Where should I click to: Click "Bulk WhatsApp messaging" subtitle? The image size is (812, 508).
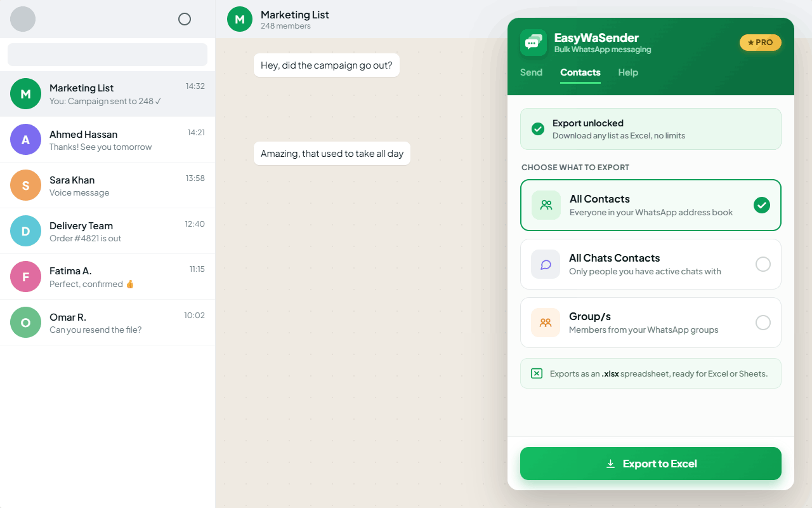[603, 50]
